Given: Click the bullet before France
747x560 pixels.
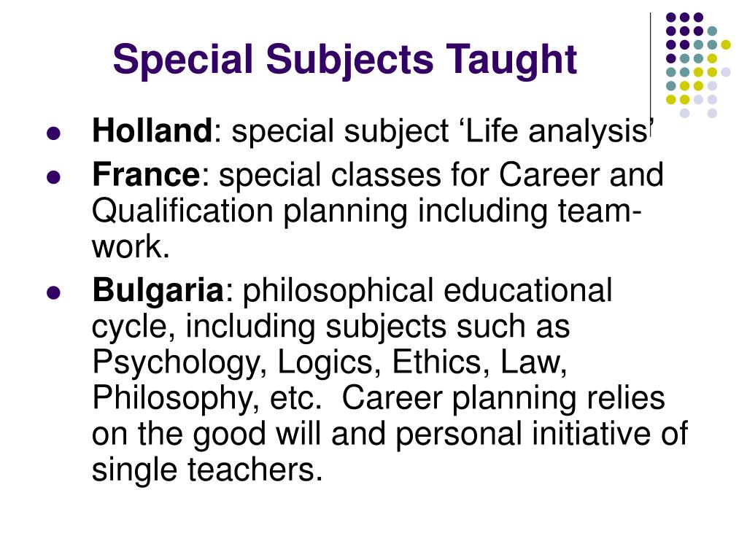Looking at the screenshot, I should coord(53,177).
